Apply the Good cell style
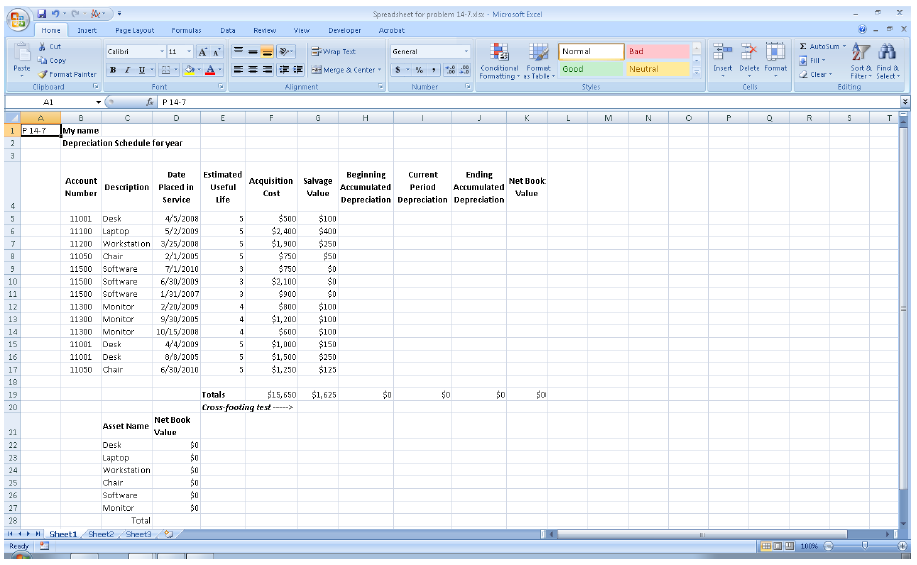This screenshot has height=565, width=917. (591, 69)
